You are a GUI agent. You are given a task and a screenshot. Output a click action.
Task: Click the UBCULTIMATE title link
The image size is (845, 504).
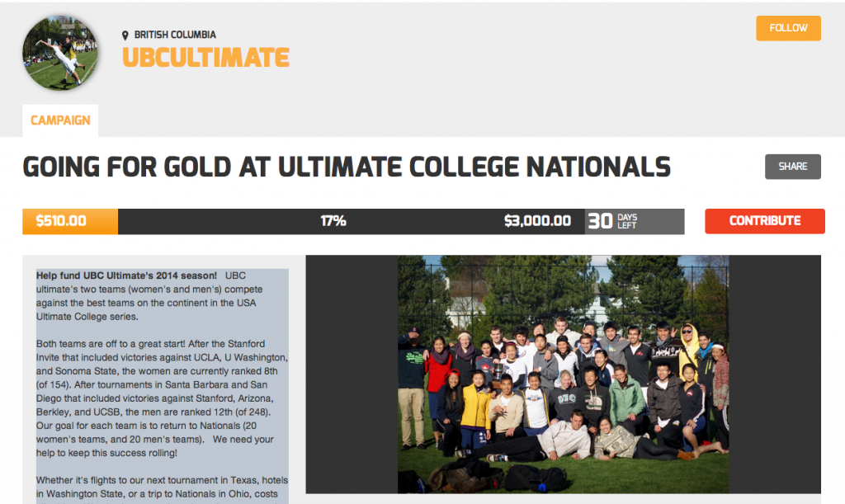[x=205, y=58]
